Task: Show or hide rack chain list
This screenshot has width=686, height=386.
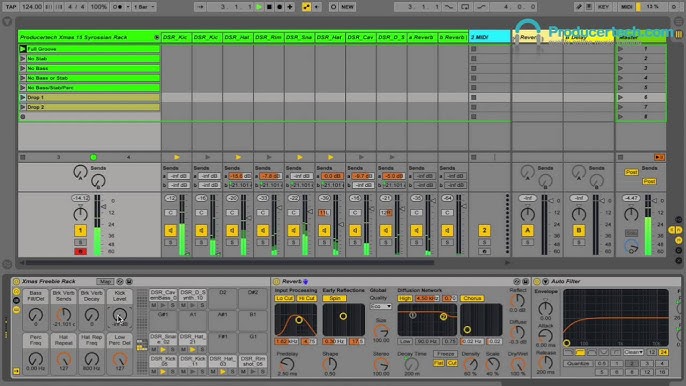Action: 16,301
